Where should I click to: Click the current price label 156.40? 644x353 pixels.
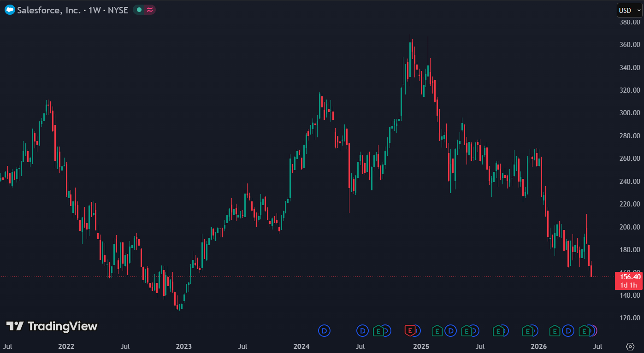(x=630, y=277)
